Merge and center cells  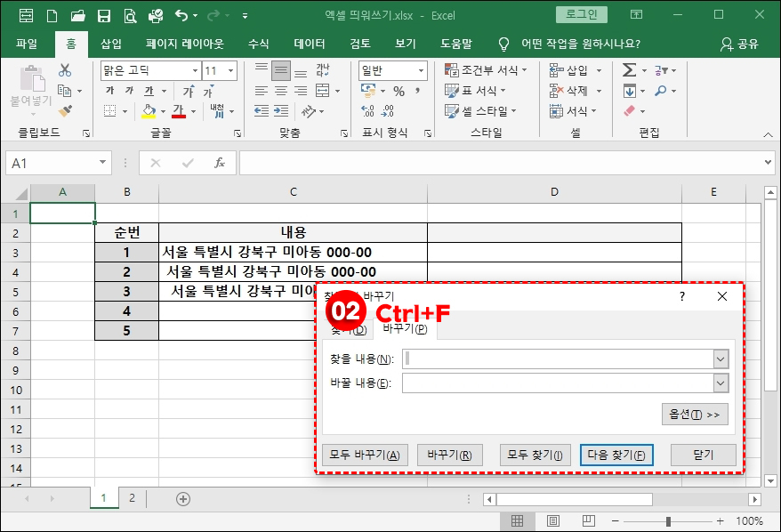click(323, 91)
